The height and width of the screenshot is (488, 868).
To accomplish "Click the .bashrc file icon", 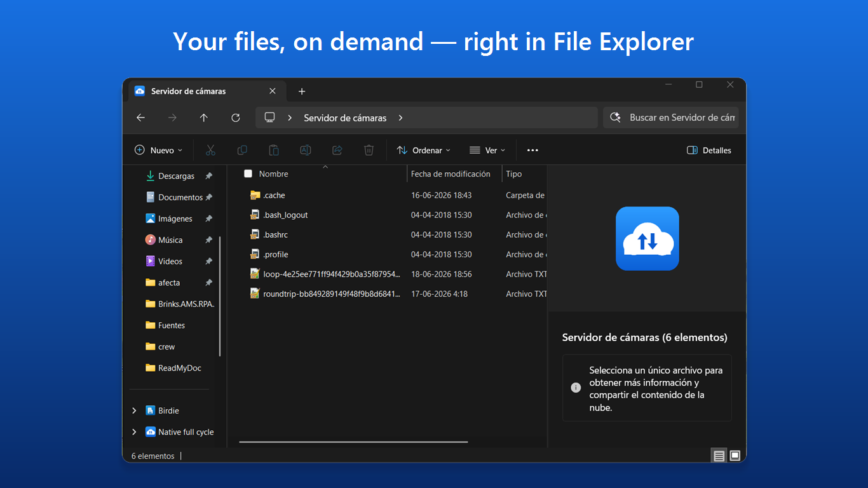I will [255, 234].
